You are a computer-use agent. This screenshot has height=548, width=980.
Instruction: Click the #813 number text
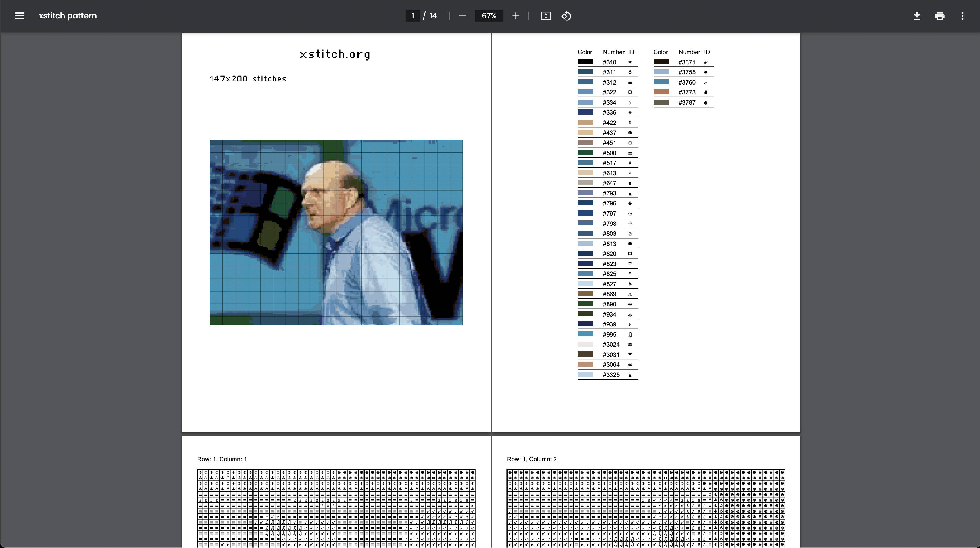[x=610, y=244]
